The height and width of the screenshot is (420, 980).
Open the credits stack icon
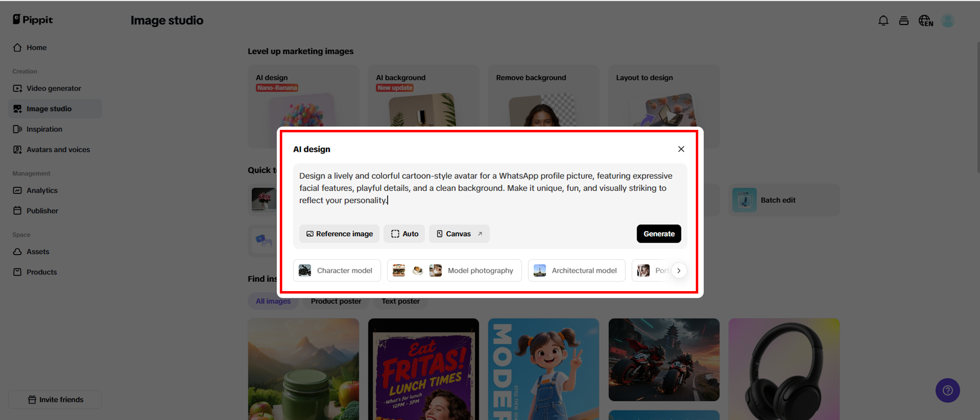(x=904, y=21)
